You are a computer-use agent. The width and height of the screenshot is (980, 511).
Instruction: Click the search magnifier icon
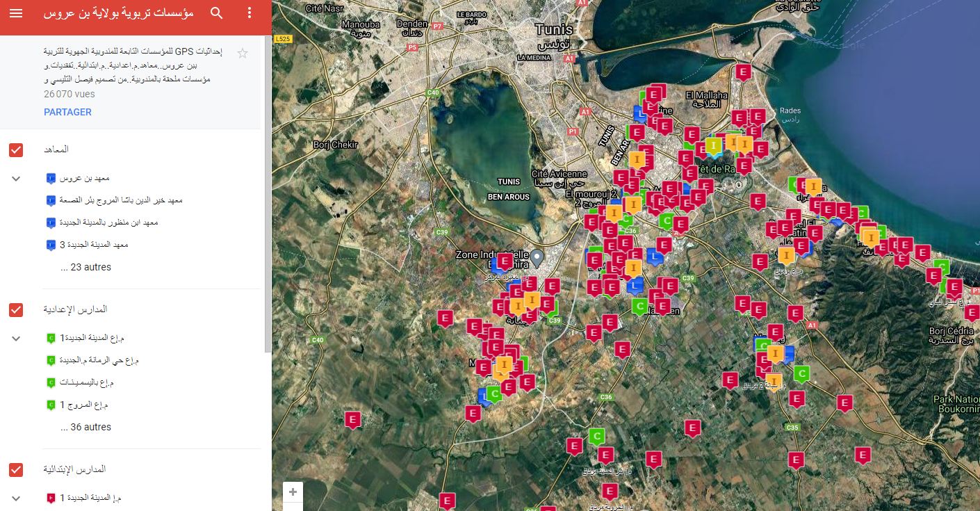[217, 14]
